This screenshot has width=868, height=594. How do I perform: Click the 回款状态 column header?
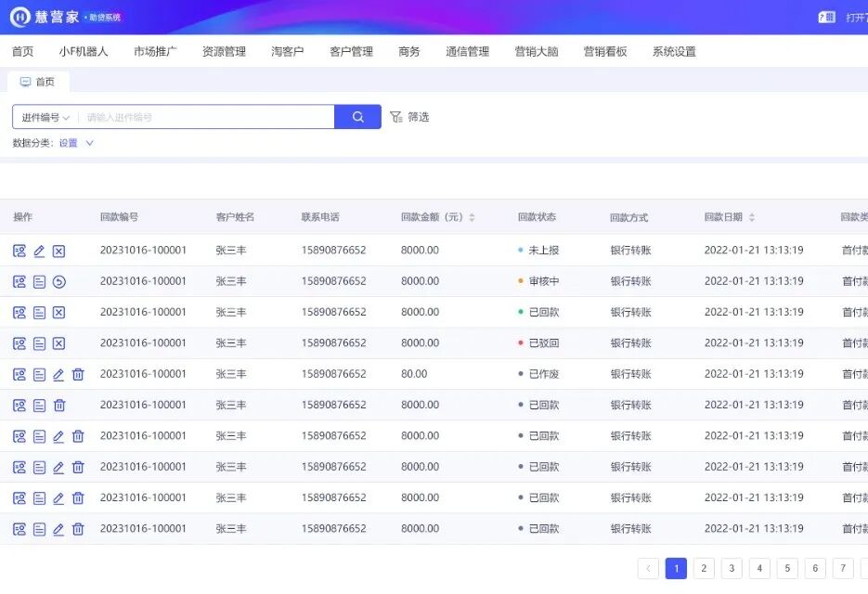point(537,217)
